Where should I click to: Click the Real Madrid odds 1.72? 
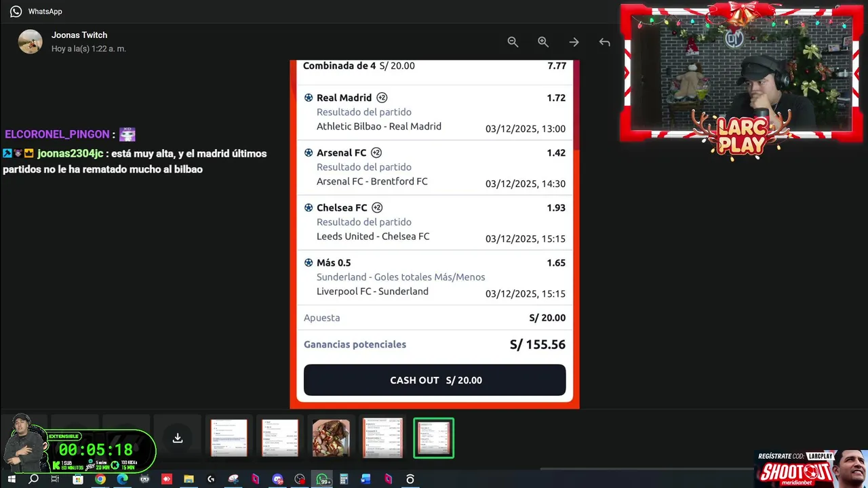point(556,98)
